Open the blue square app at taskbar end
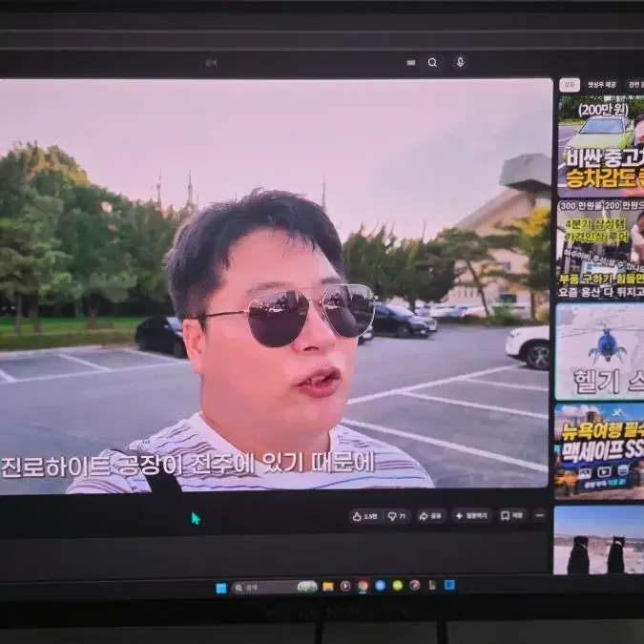Viewport: 644px width, 644px height. pos(449,585)
